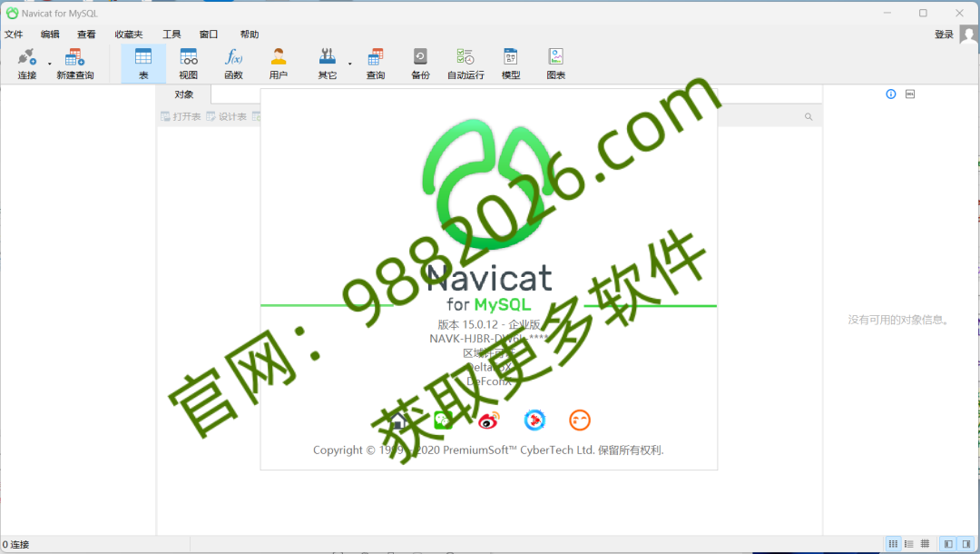Click the 设计表 button
Image resolution: width=980 pixels, height=554 pixels.
[x=226, y=116]
